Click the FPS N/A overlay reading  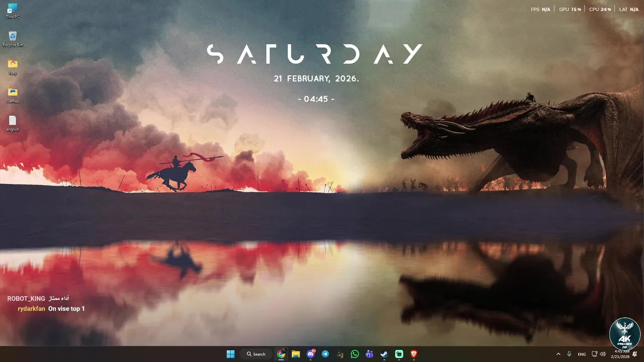[x=540, y=10]
